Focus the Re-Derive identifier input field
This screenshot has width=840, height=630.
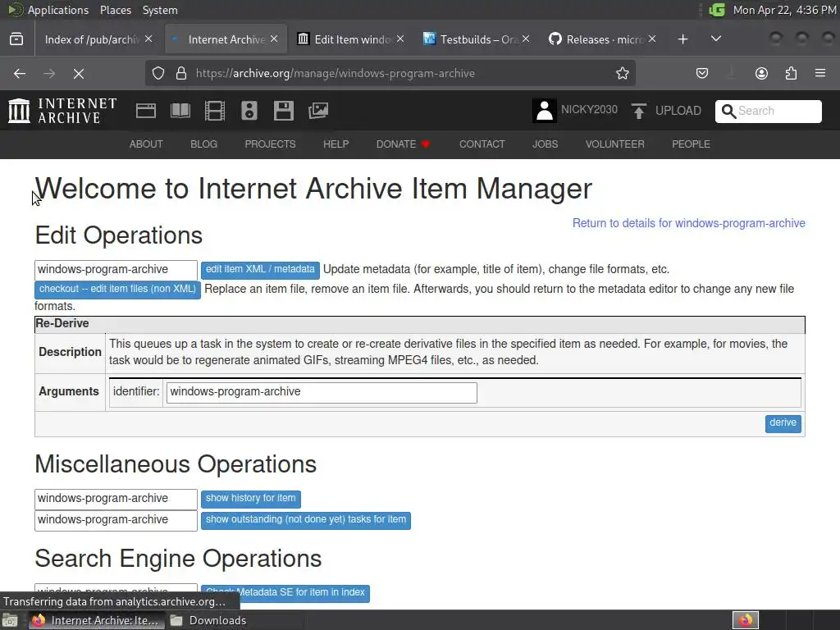322,392
